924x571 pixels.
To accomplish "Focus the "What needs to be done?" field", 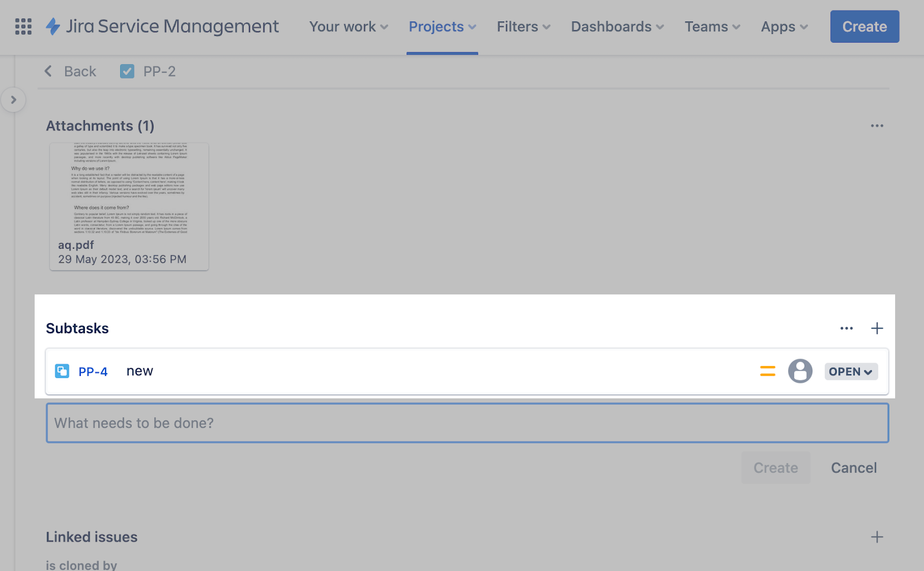I will [x=467, y=423].
